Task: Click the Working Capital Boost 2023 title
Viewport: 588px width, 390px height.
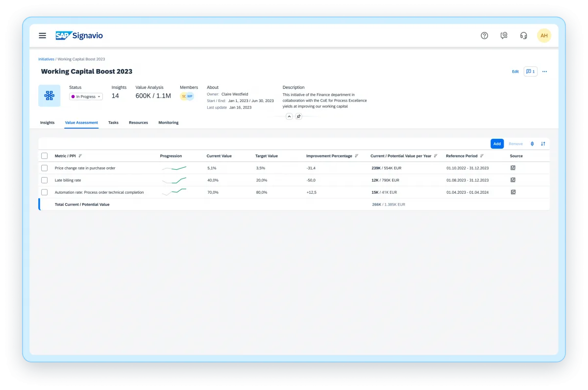Action: coord(87,72)
